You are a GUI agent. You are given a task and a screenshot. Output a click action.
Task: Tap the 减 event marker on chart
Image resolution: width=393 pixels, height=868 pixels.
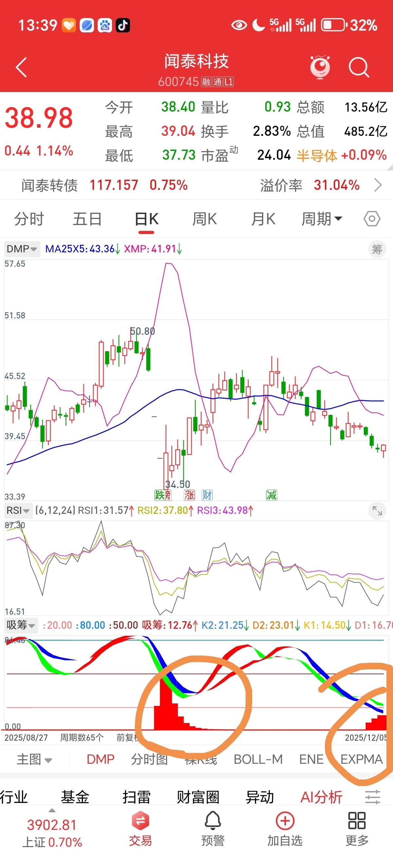271,495
